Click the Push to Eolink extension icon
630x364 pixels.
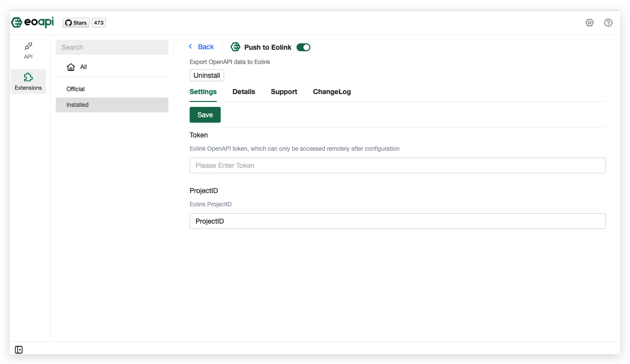click(235, 47)
